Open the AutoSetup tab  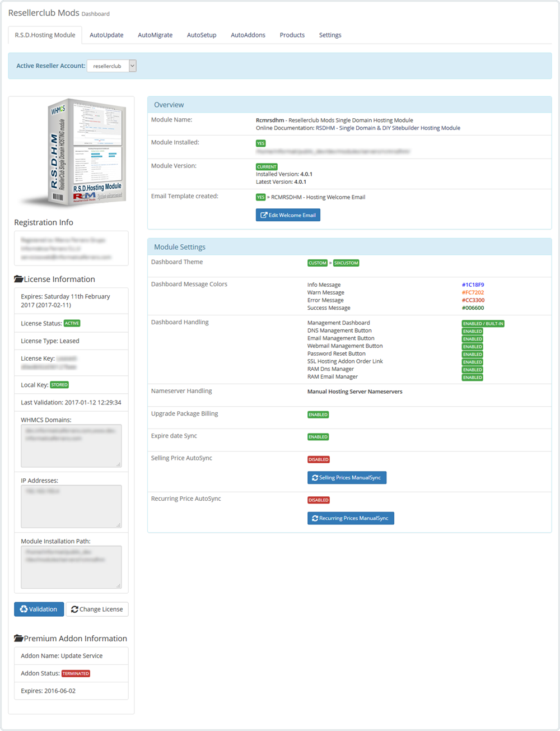[x=202, y=35]
